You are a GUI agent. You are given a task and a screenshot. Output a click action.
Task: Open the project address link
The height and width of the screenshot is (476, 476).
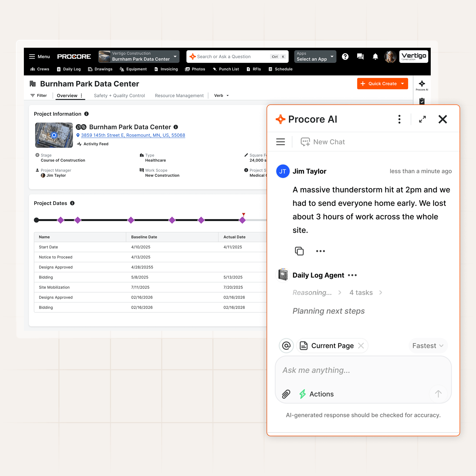click(133, 135)
